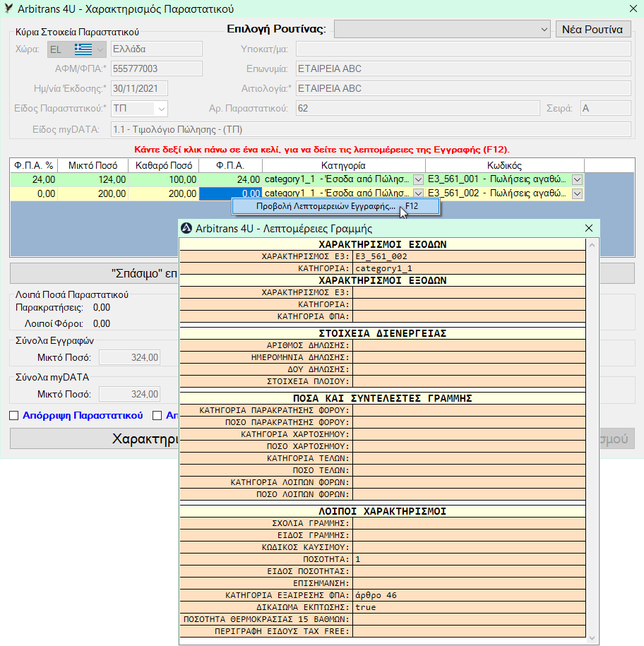Open the Χώρα country dropdown
This screenshot has height=646, width=644.
point(77,49)
